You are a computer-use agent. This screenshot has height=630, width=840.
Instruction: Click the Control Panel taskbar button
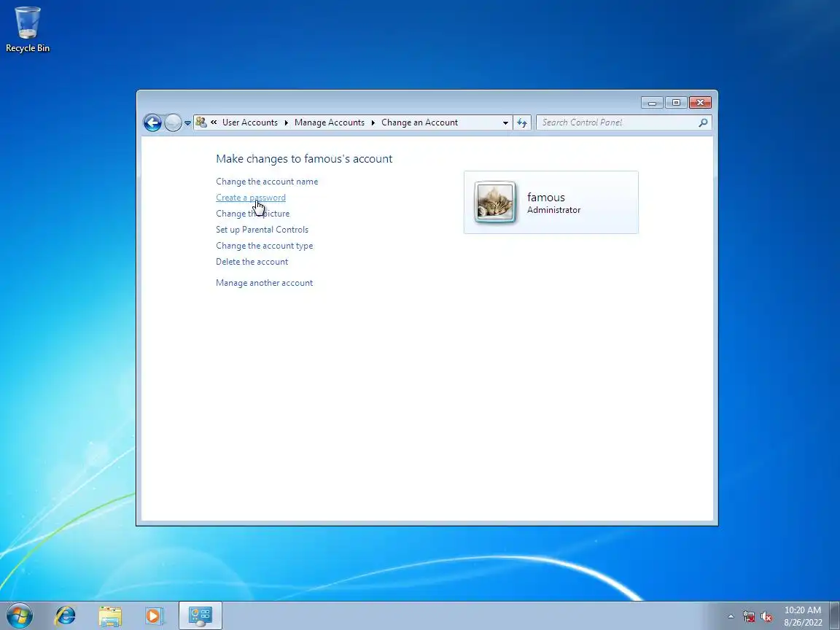(201, 616)
